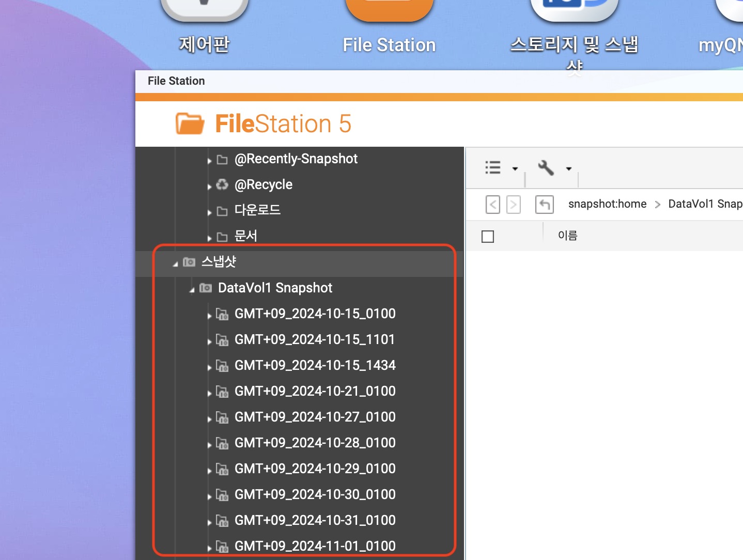The width and height of the screenshot is (743, 560).
Task: Click icon of snapshot GMT+09_2024-10-15_0100
Action: click(222, 314)
